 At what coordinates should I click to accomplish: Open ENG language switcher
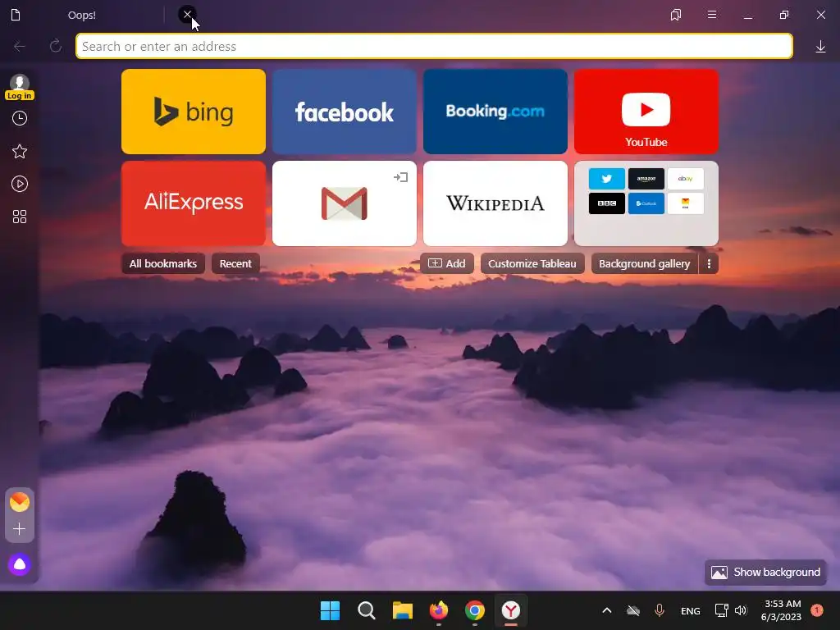click(x=691, y=610)
